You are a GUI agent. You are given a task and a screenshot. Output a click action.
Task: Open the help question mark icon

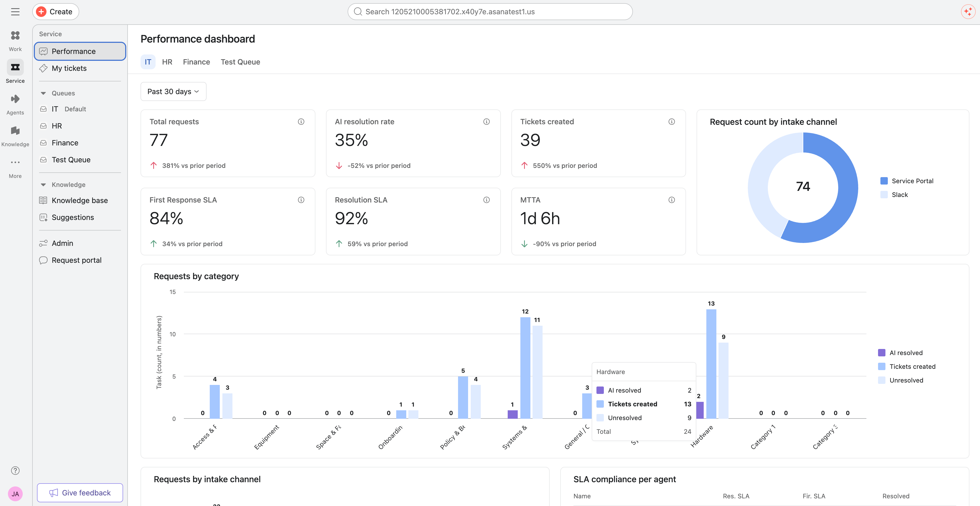tap(15, 471)
